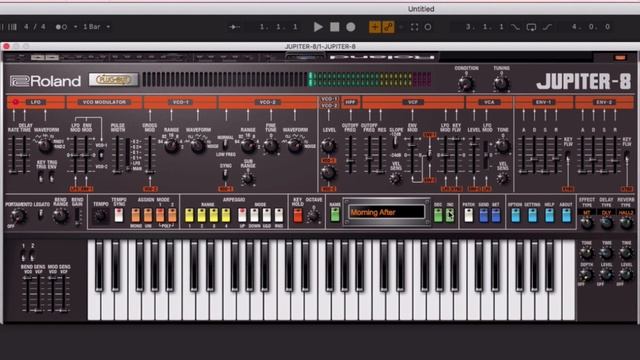The width and height of the screenshot is (640, 360).
Task: Click the 4 / 4 time signature field
Action: (35, 27)
